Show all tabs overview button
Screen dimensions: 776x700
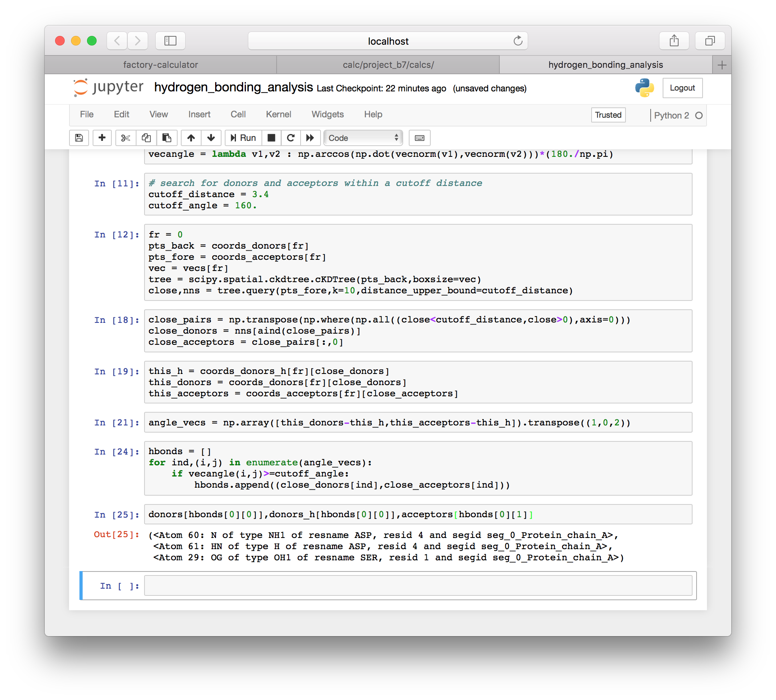pos(710,41)
